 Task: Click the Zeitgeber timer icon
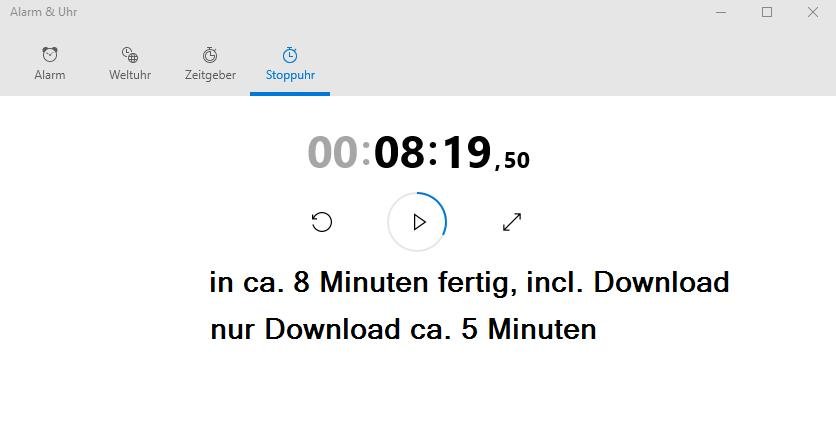coord(210,54)
